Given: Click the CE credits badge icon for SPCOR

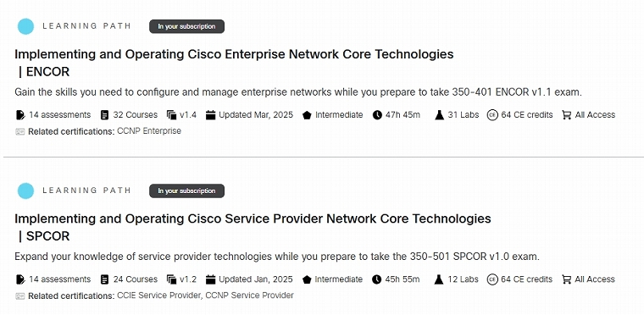Looking at the screenshot, I should (x=492, y=279).
